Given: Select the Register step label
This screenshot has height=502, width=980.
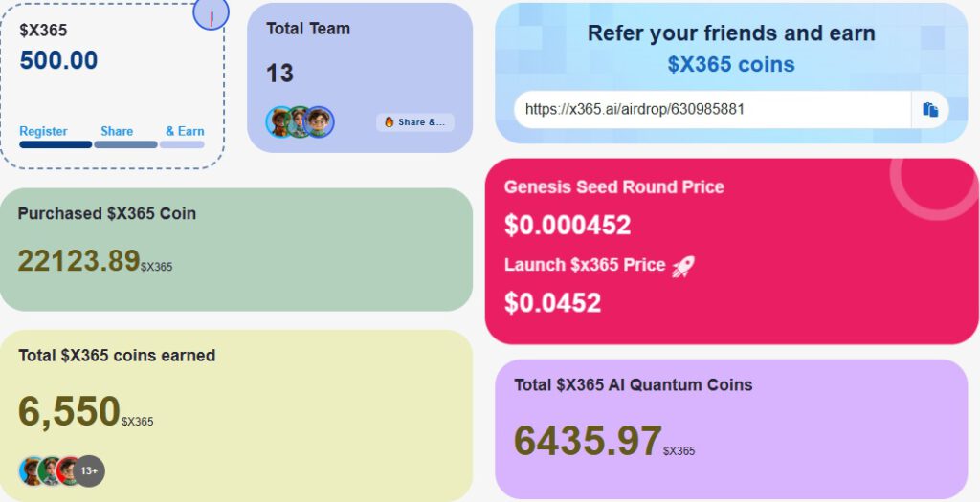Looking at the screenshot, I should click(x=43, y=131).
